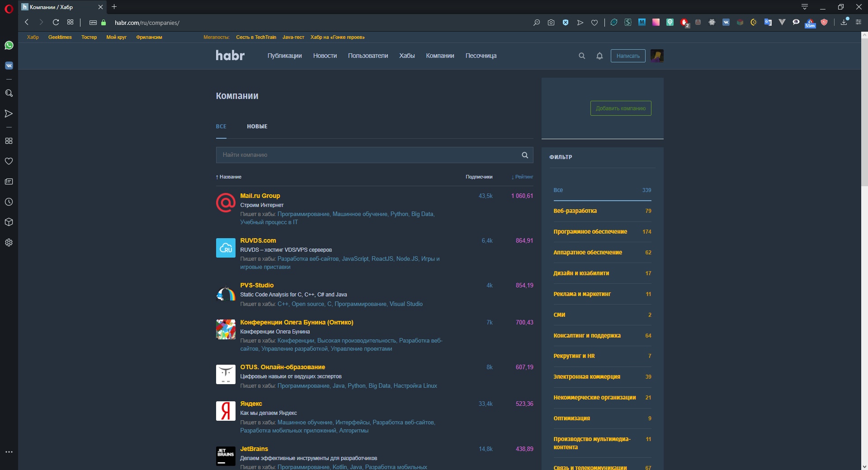The height and width of the screenshot is (470, 868).
Task: Open Extensions cube in the sidebar
Action: [x=9, y=222]
